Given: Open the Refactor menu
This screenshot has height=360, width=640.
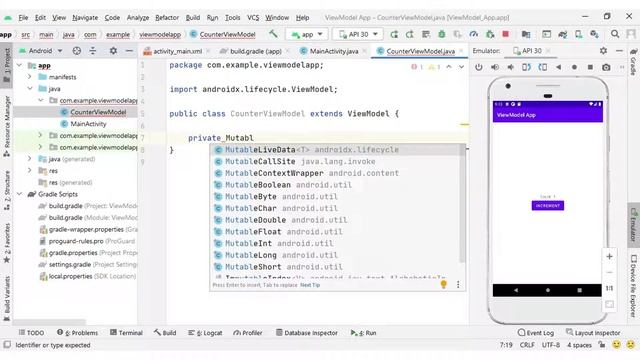Looking at the screenshot, I should tap(167, 18).
